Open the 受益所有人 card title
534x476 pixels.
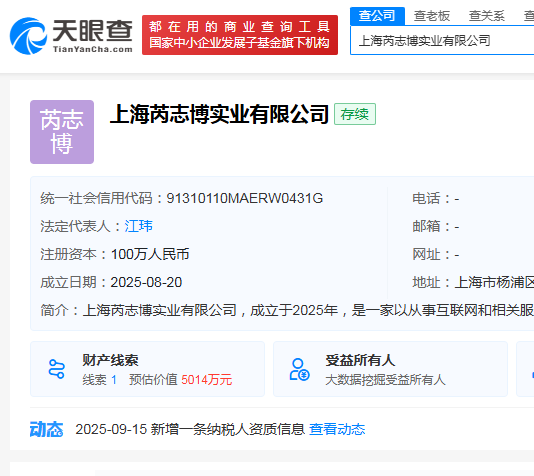coord(360,360)
